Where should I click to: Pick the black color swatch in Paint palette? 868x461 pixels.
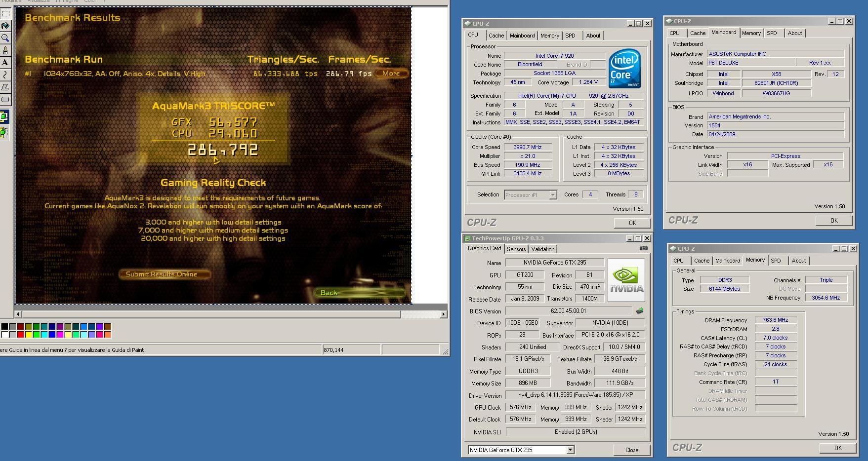coord(4,326)
